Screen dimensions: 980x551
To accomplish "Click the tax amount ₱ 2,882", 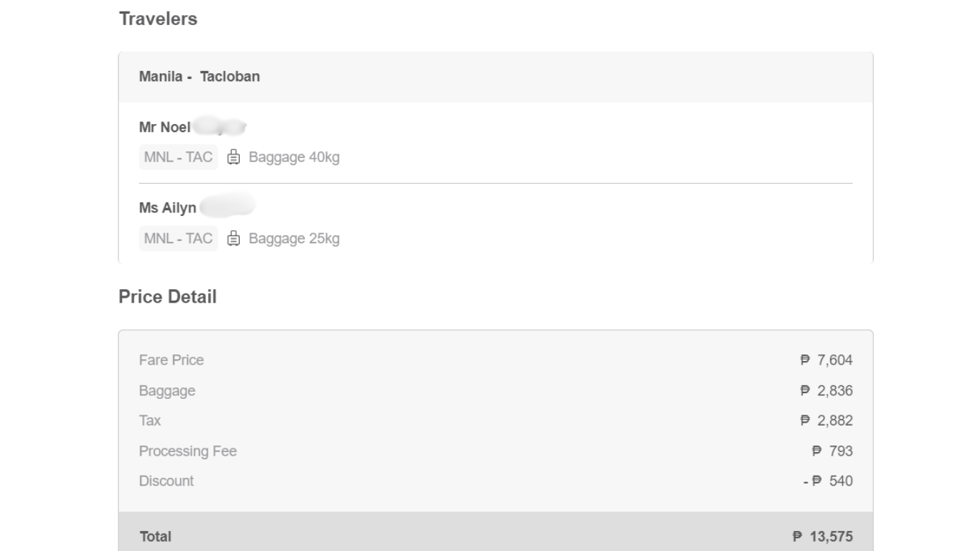I will pyautogui.click(x=826, y=420).
